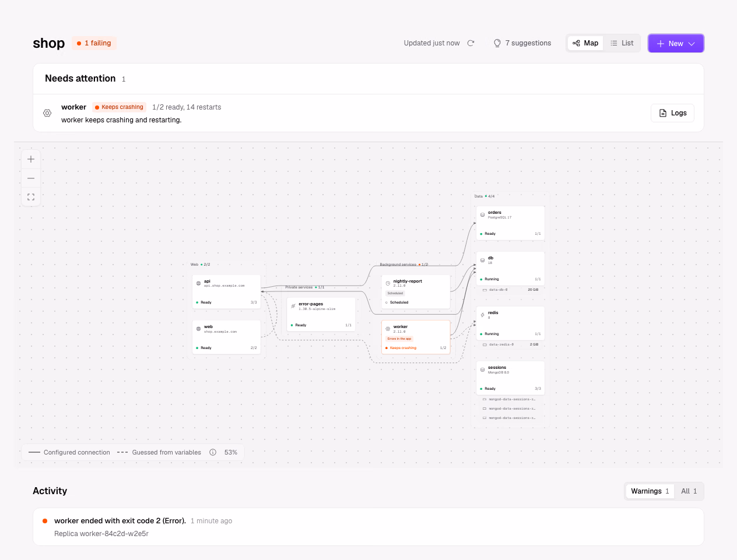Select the web service card title

point(208,326)
